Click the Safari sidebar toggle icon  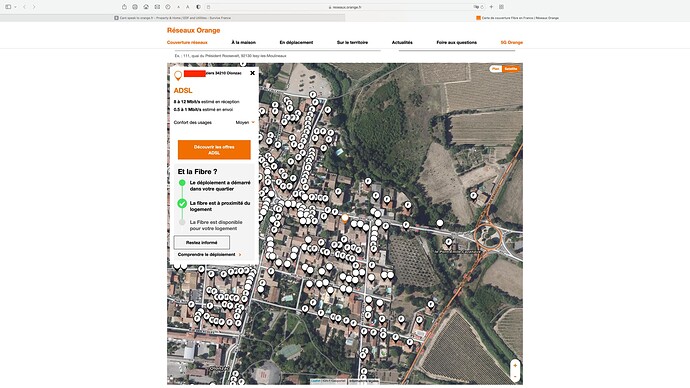[x=8, y=7]
